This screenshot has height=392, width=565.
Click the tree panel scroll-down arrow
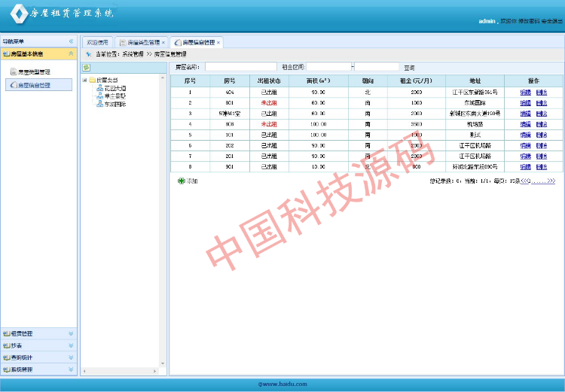[162, 363]
